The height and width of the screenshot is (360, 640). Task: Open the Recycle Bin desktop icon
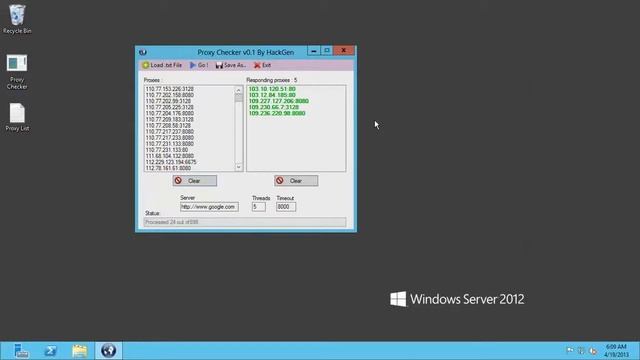pos(17,19)
